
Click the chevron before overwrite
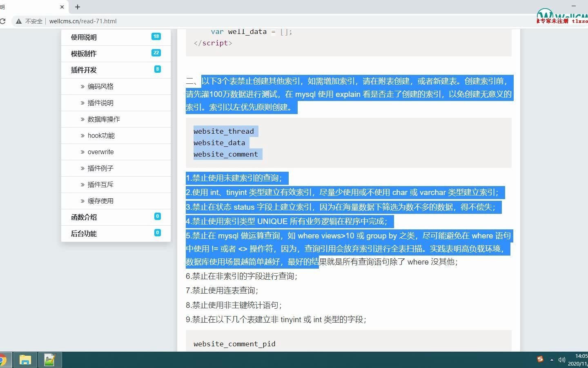tap(82, 152)
